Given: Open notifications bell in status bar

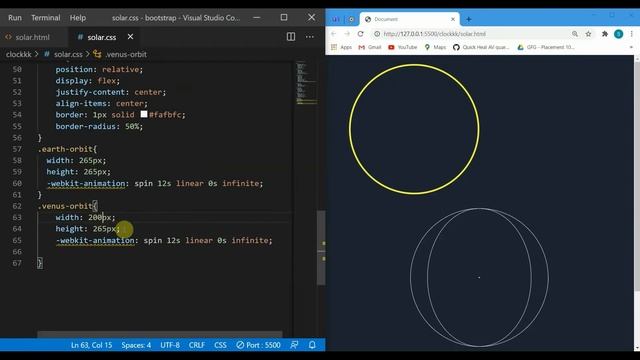Looking at the screenshot, I should point(312,345).
